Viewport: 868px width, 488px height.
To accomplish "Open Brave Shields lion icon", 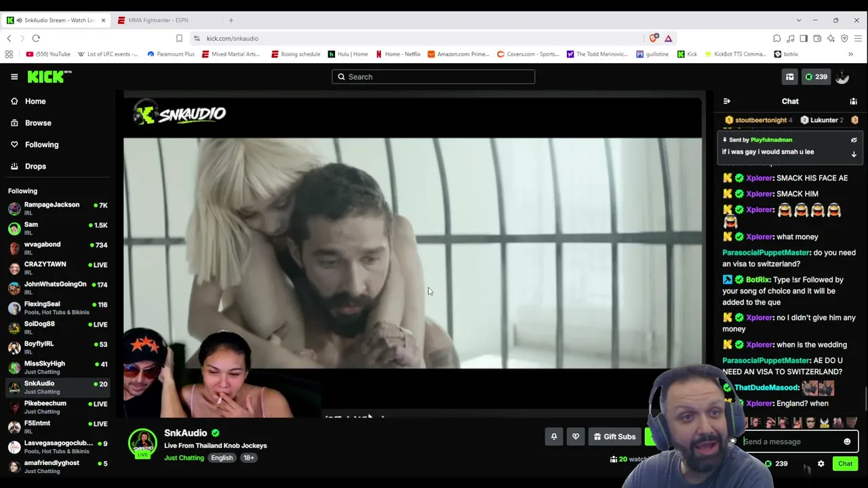I will pyautogui.click(x=654, y=39).
